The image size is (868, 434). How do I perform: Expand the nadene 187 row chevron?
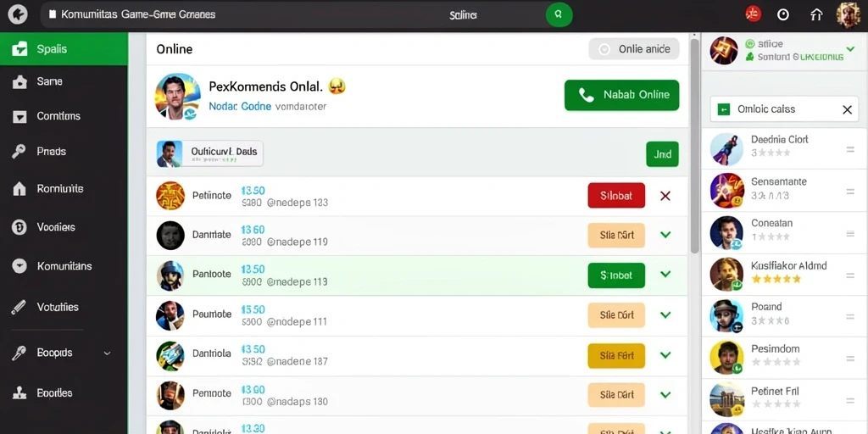coord(665,355)
